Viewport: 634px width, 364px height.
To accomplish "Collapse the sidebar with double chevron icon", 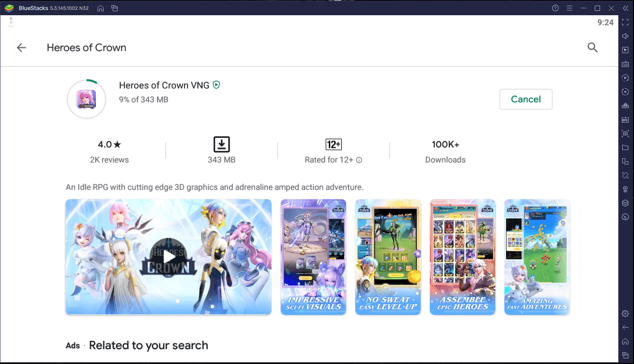I will (625, 8).
